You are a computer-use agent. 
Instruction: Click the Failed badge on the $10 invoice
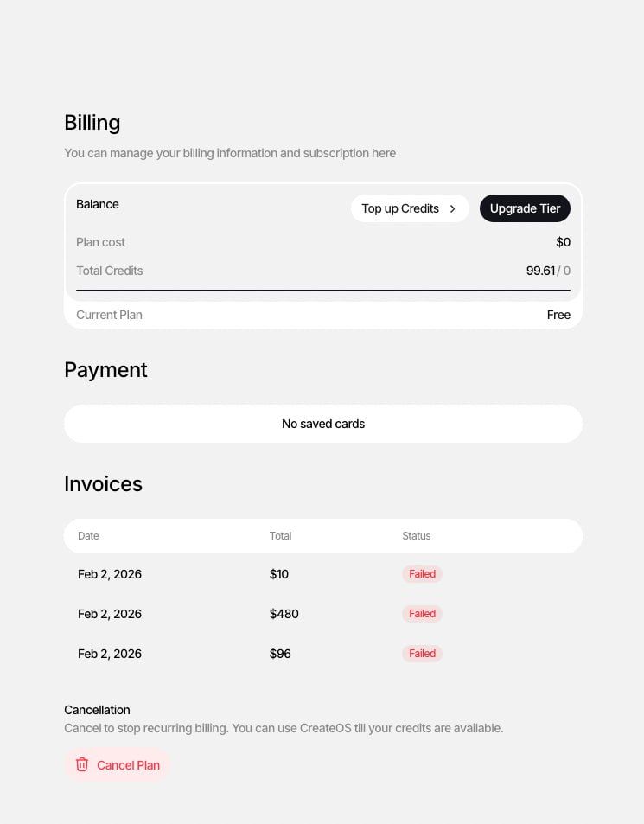click(x=422, y=573)
